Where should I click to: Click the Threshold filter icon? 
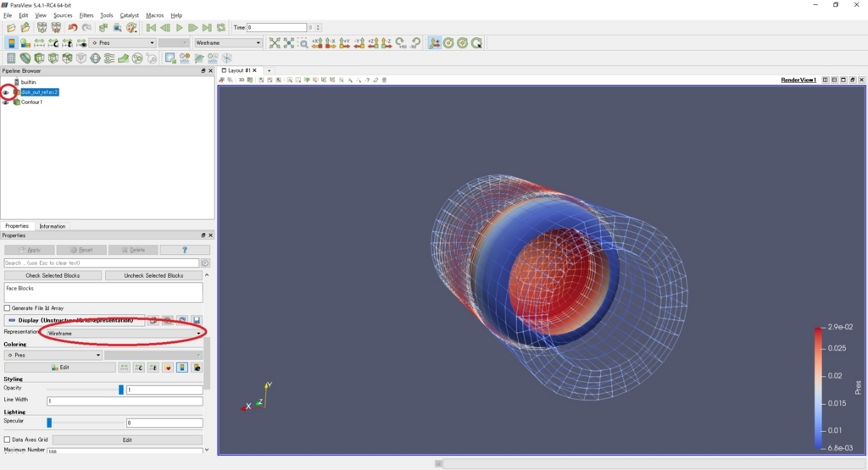point(67,58)
